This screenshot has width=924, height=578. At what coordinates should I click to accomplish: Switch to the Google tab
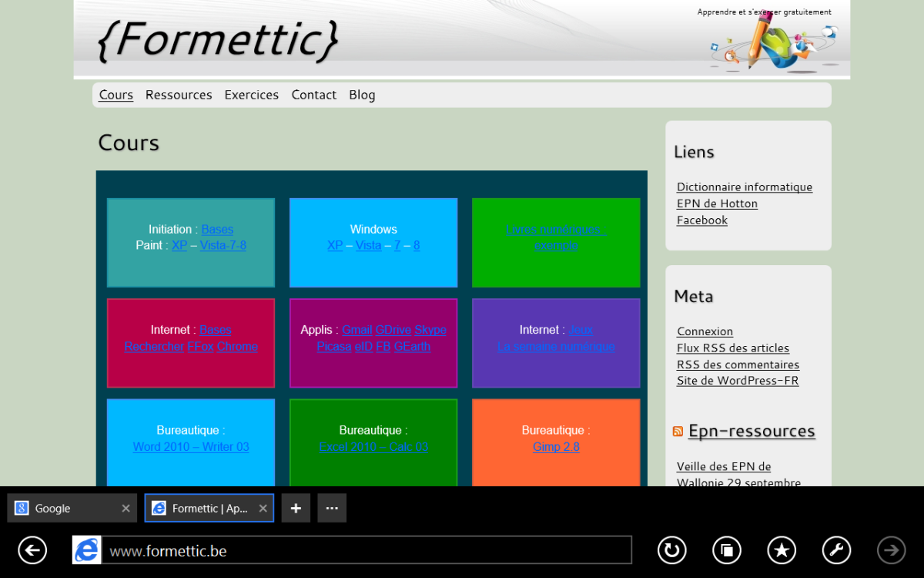pyautogui.click(x=62, y=509)
